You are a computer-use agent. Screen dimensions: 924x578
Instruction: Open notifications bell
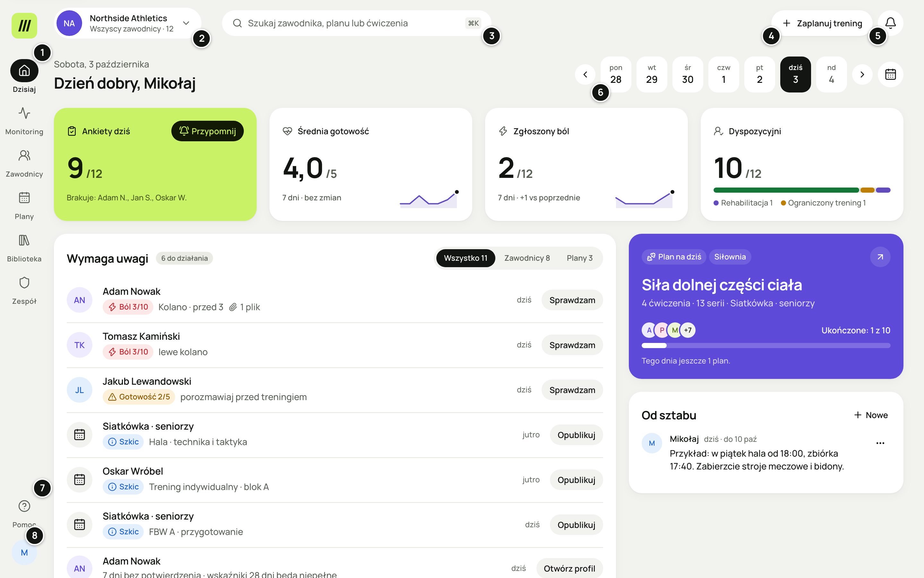(890, 23)
